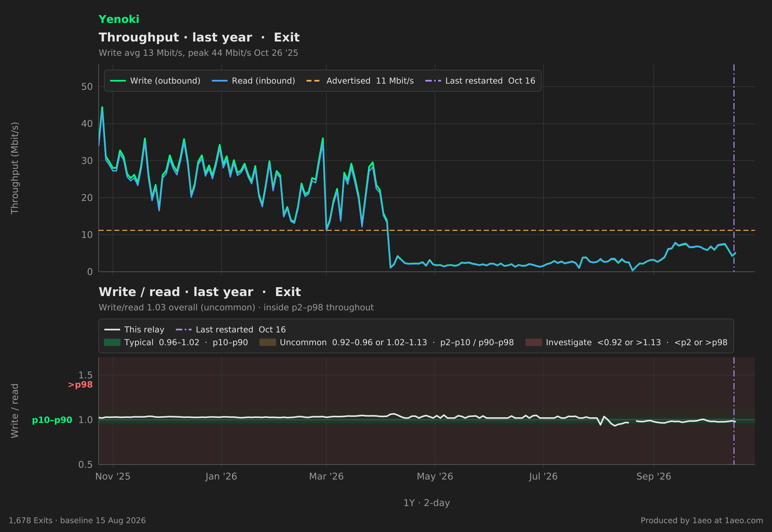772x532 pixels.
Task: Click the Investigate threshold legend text
Action: pyautogui.click(x=637, y=343)
